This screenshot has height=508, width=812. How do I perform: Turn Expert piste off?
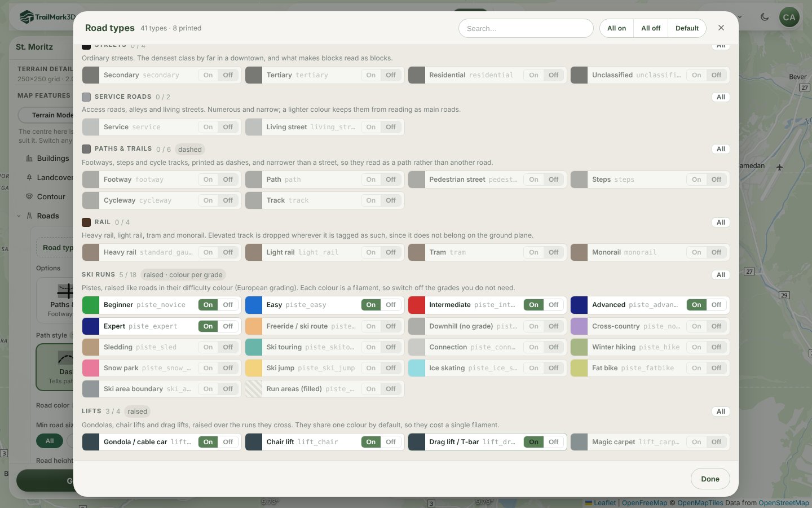pos(228,326)
